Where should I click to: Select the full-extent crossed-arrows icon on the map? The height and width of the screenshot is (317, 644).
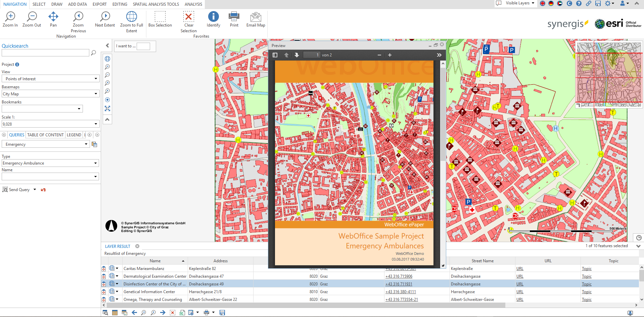107,108
